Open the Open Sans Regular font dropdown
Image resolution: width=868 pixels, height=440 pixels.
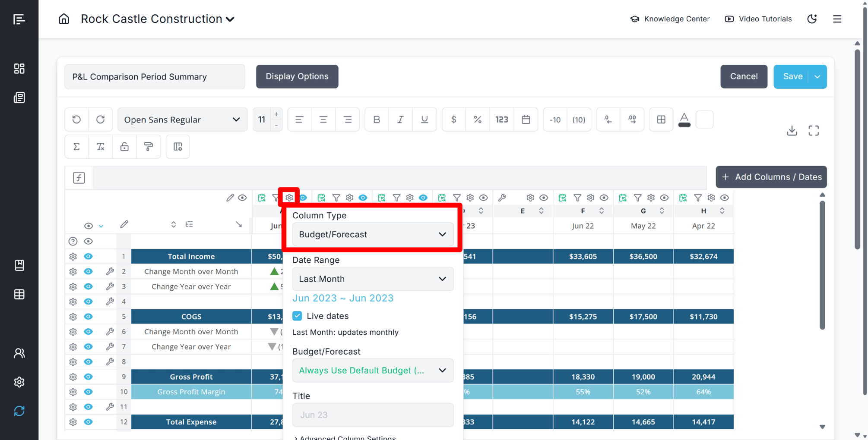click(x=182, y=119)
